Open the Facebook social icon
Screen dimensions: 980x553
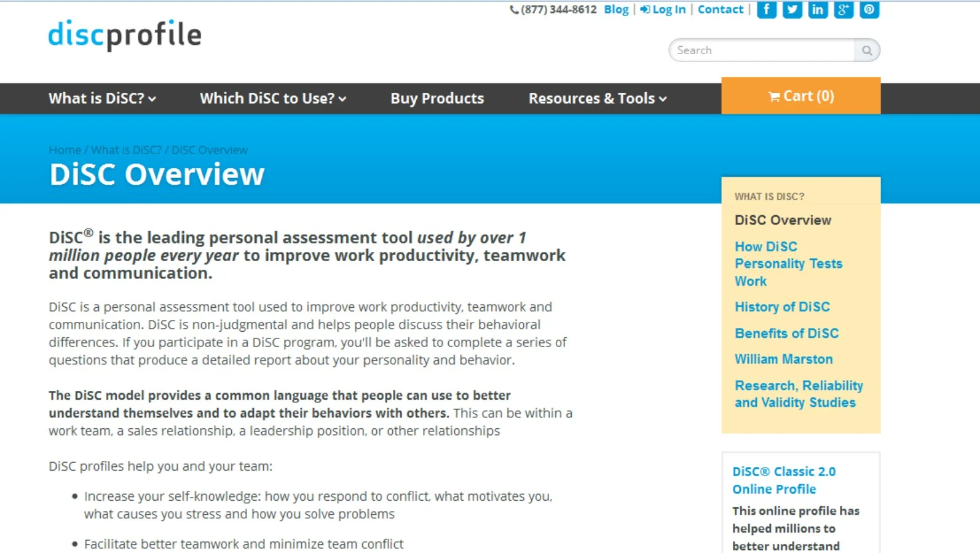[x=767, y=9]
